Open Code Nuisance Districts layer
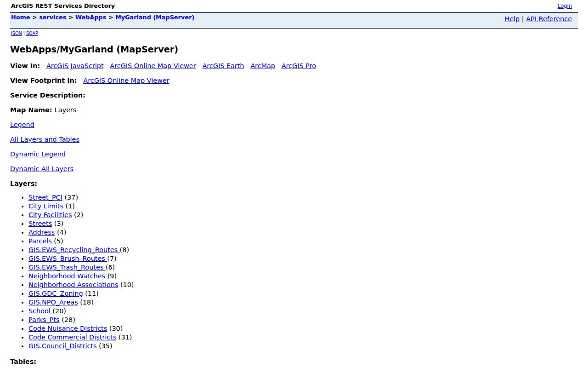This screenshot has height=368, width=588. pyautogui.click(x=68, y=328)
